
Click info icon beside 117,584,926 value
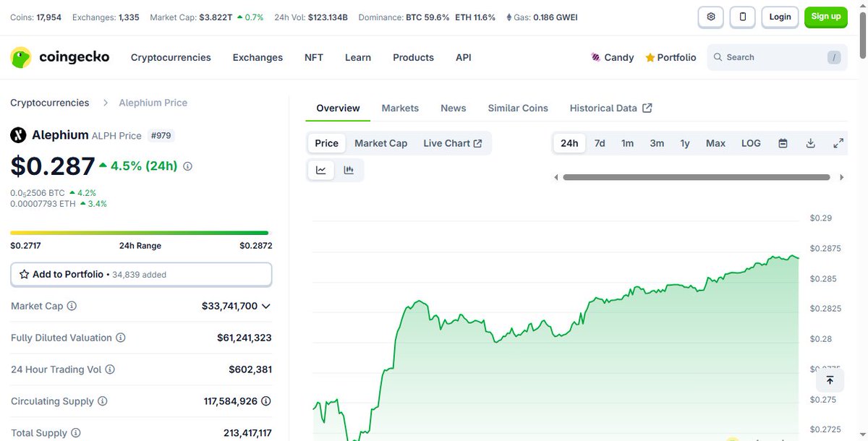tap(266, 401)
